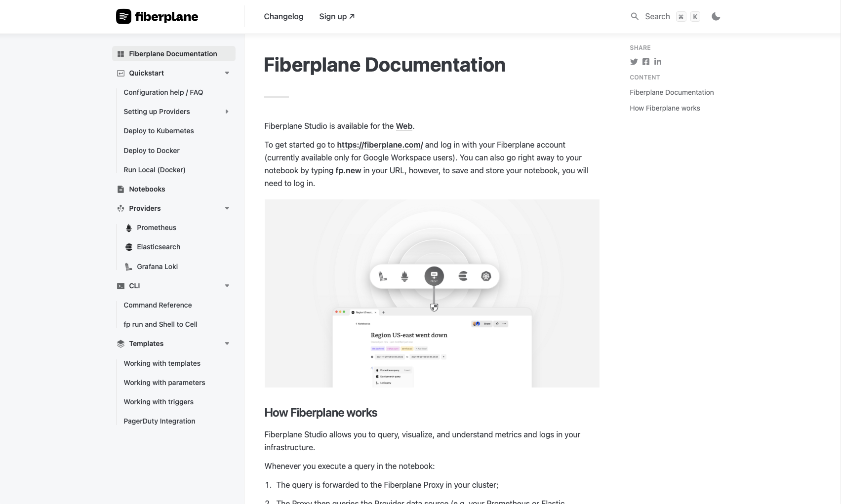The image size is (841, 504).
Task: Click the How Fiberplane works heading
Action: pos(321,413)
